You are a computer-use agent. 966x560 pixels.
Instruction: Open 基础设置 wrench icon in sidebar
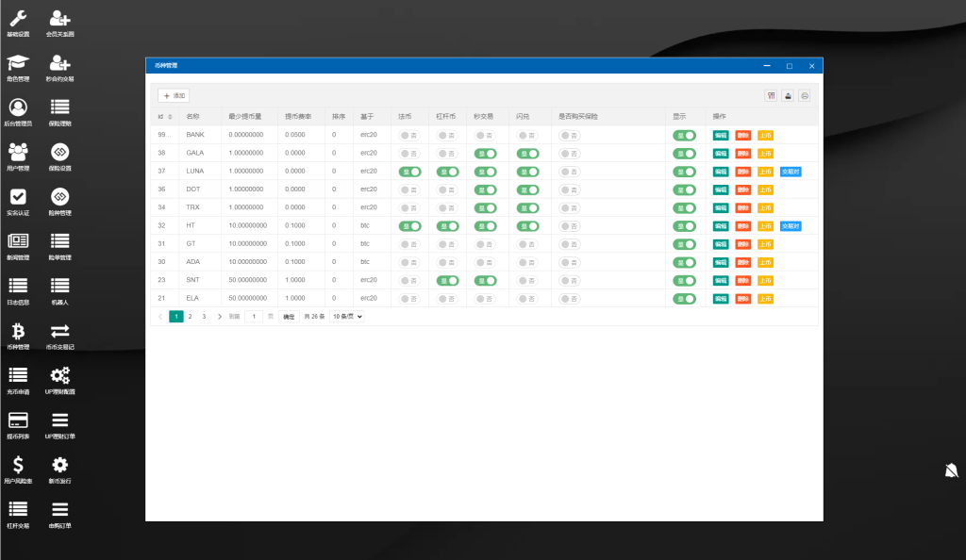point(18,19)
